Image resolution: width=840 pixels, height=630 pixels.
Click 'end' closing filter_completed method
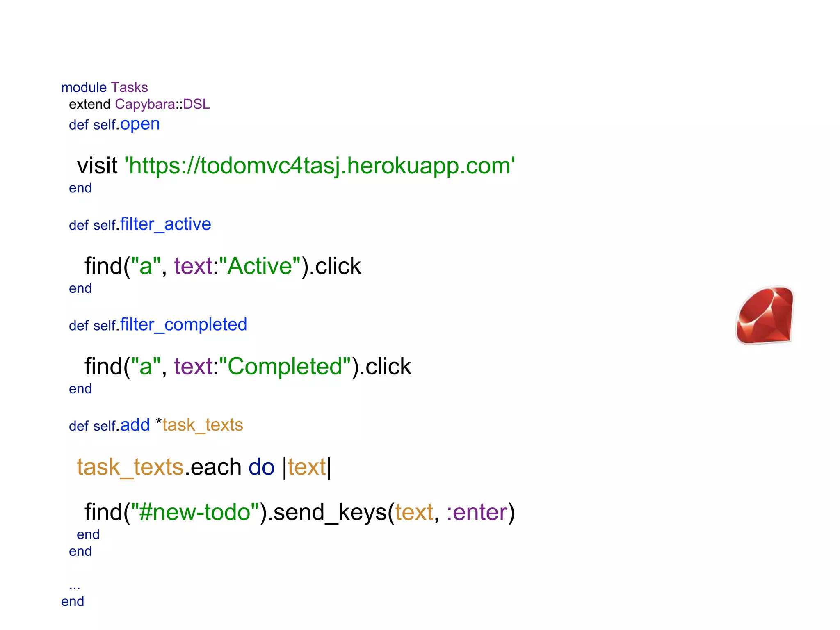tap(80, 389)
